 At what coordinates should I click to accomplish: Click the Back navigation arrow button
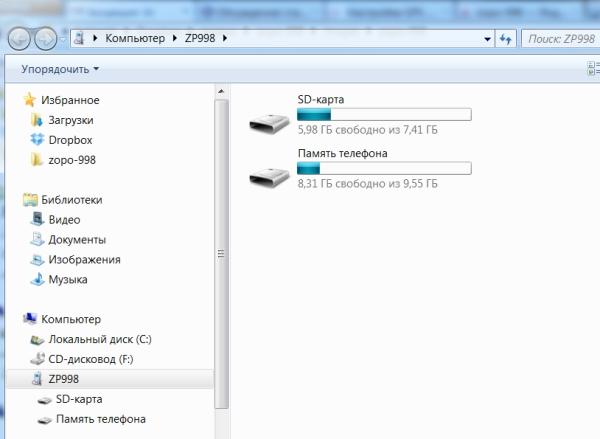[19, 39]
